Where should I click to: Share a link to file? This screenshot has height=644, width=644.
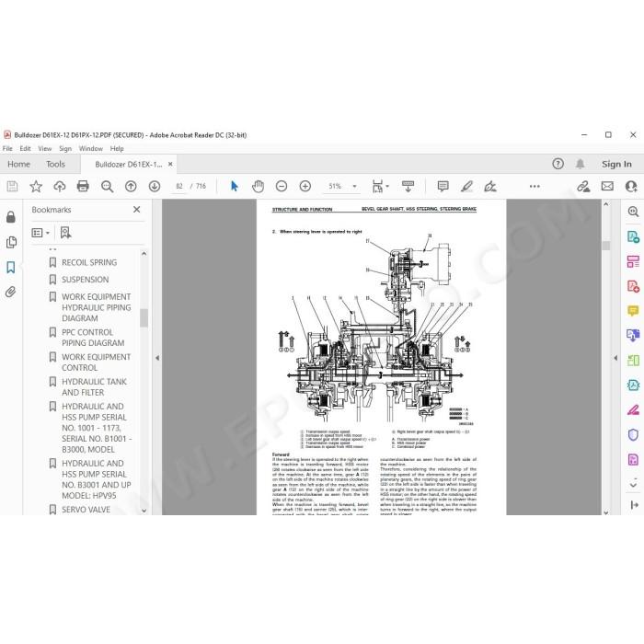click(583, 187)
